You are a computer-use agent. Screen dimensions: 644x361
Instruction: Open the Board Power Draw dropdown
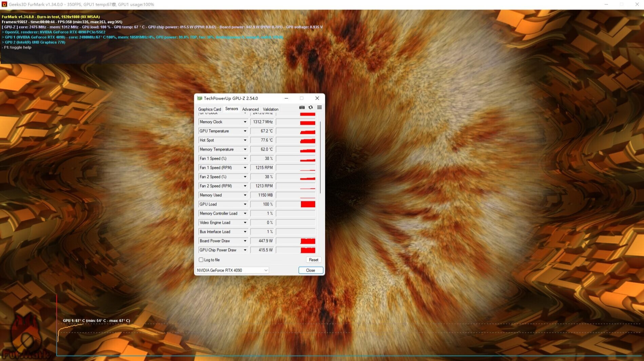click(x=245, y=241)
